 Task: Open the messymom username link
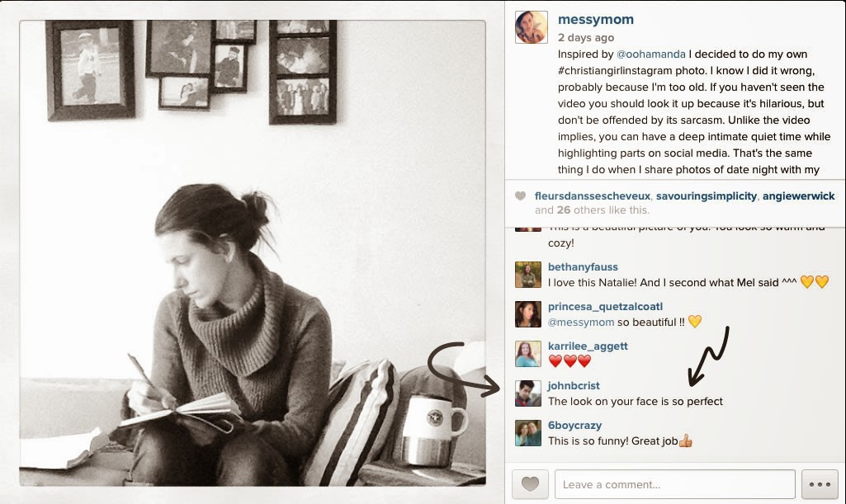click(x=596, y=20)
